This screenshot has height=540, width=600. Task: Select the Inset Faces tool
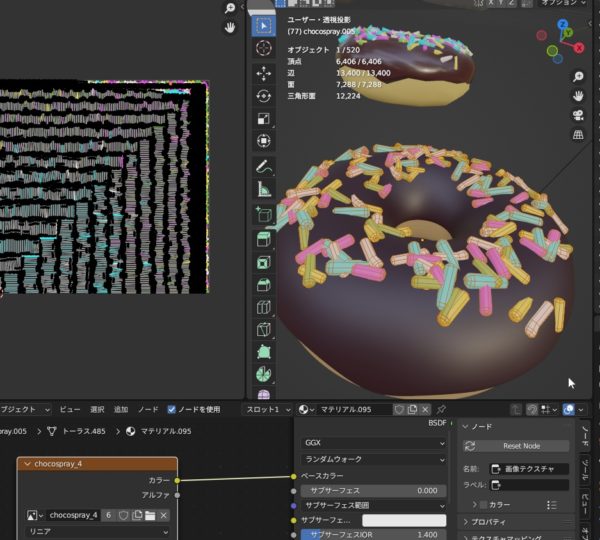[263, 262]
